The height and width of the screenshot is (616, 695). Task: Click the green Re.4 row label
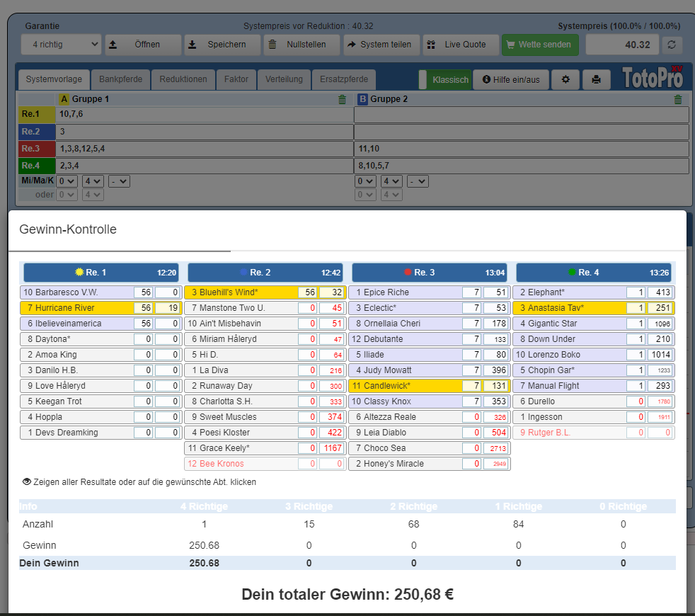tap(37, 166)
